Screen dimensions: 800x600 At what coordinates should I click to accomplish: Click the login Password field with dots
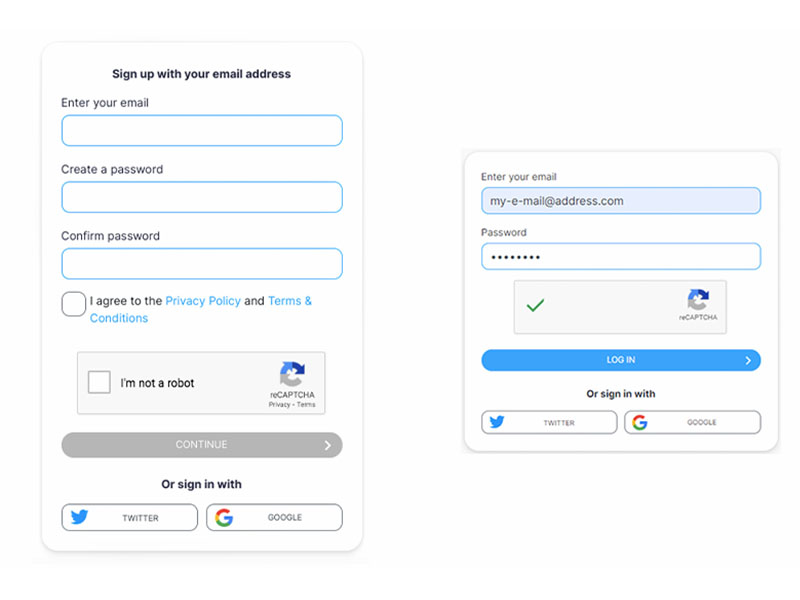click(621, 257)
